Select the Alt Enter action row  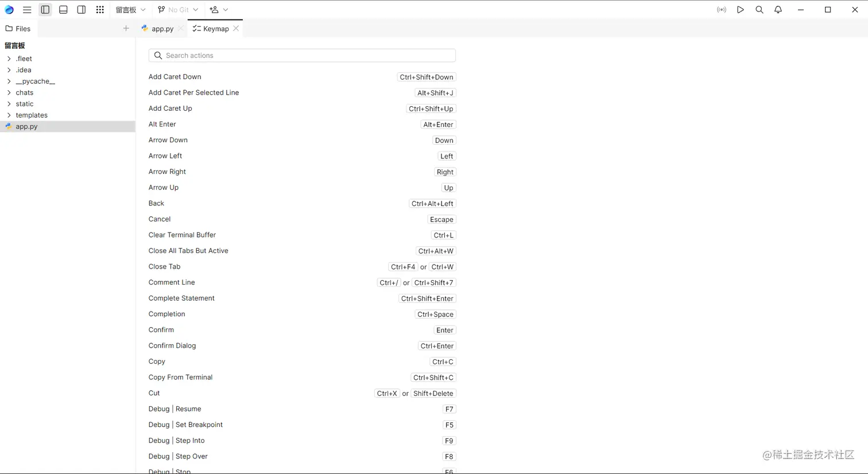(302, 125)
